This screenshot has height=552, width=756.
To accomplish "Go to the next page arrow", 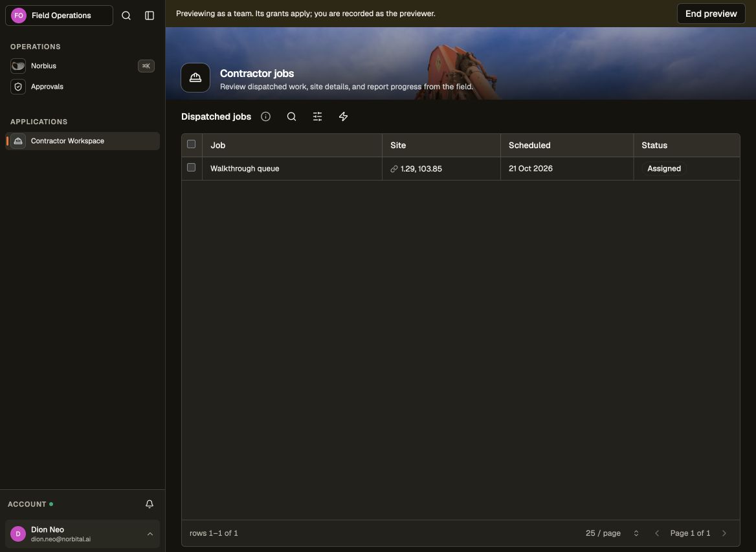I will [724, 533].
